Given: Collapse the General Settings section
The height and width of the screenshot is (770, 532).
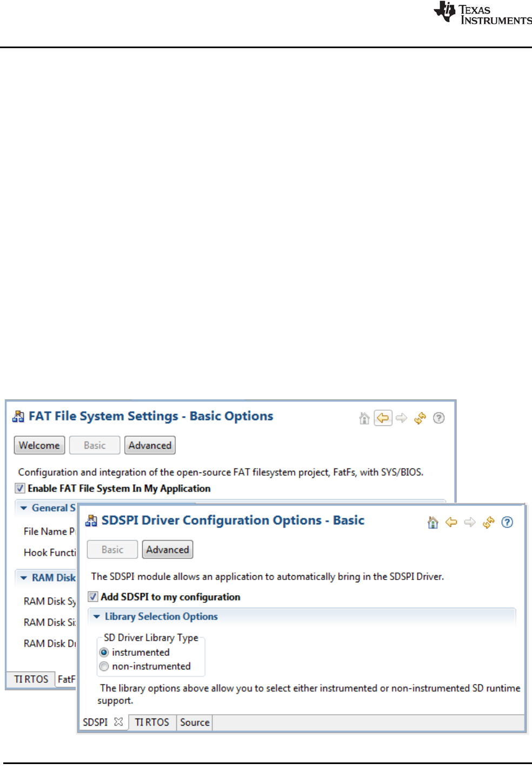Looking at the screenshot, I should 23,508.
